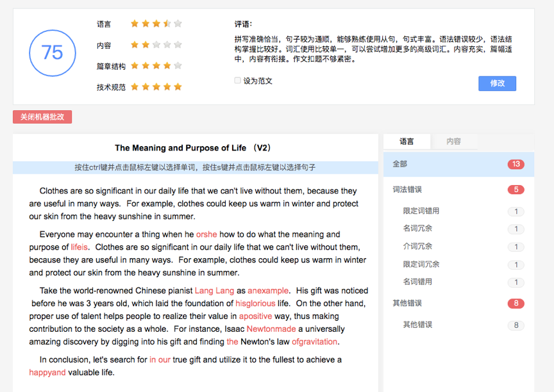Click the red 13 badge beside 全部
The width and height of the screenshot is (554, 392).
(516, 164)
